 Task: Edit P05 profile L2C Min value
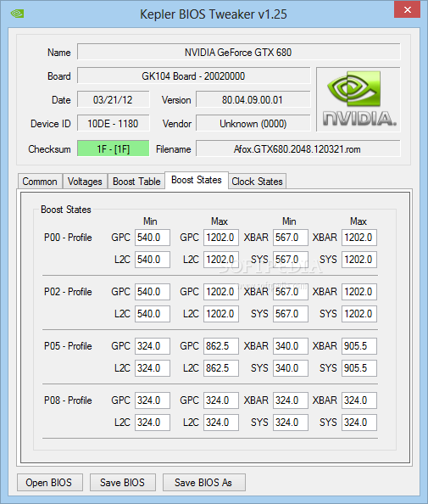click(153, 368)
